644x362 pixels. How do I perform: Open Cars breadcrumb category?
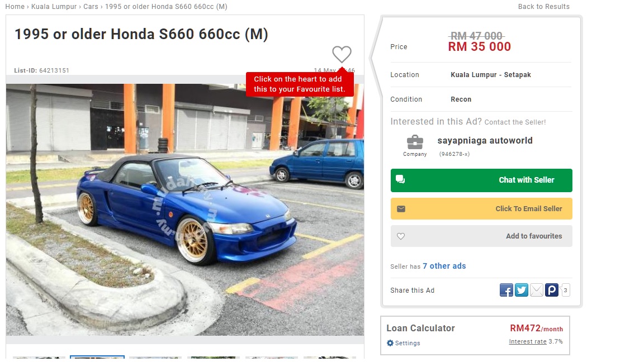[x=91, y=7]
